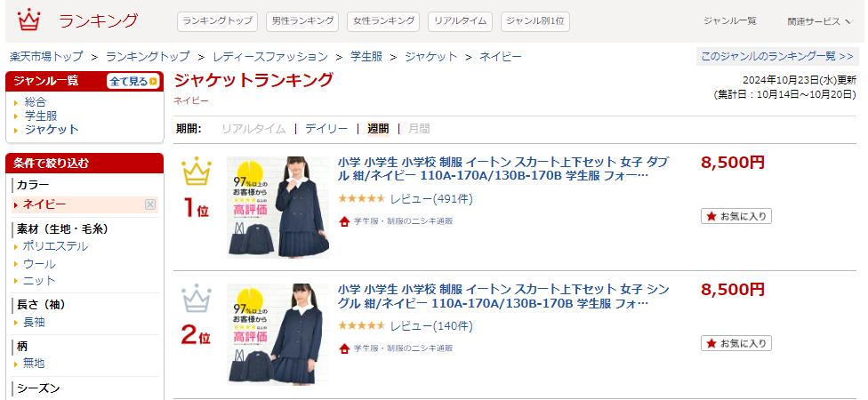The height and width of the screenshot is (400, 868).
Task: Click the star rating of 140-review item
Action: tap(361, 325)
